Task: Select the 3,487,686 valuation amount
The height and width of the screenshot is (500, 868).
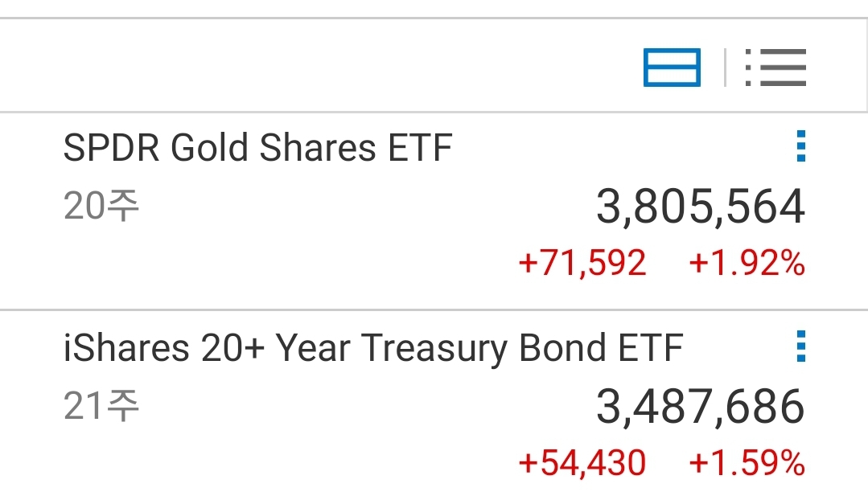Action: [x=700, y=407]
